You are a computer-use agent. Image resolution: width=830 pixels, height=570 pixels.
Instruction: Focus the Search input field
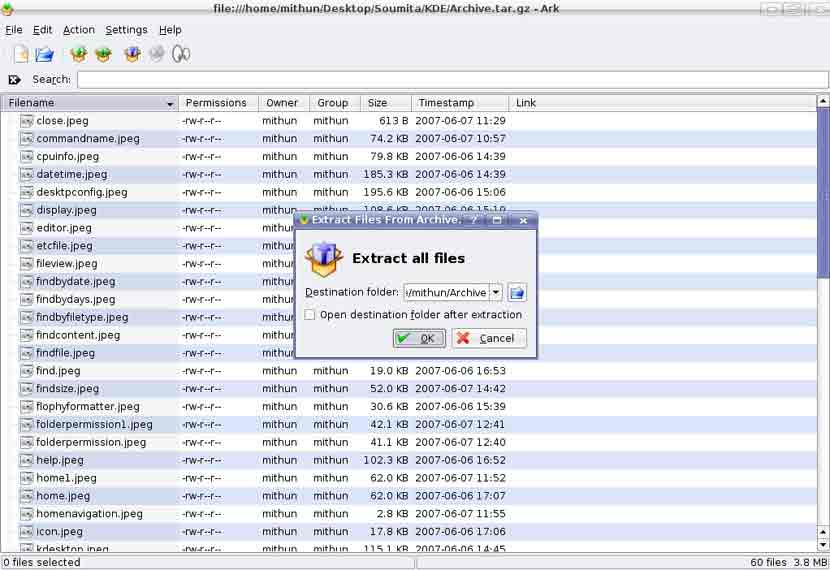point(453,80)
